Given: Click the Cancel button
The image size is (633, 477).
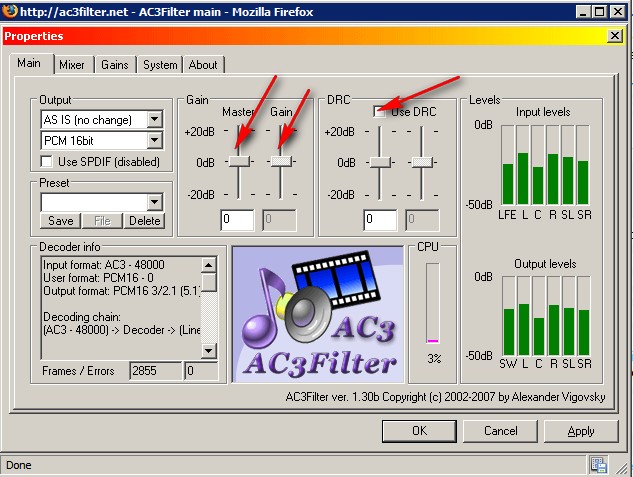Looking at the screenshot, I should [x=500, y=431].
